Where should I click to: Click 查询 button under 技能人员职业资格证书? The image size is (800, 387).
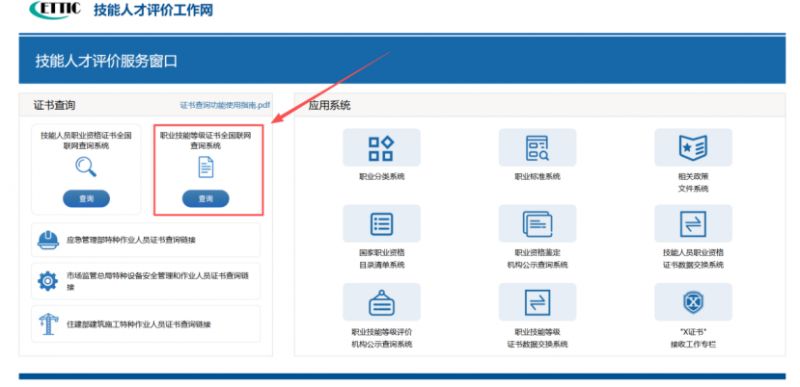click(86, 199)
